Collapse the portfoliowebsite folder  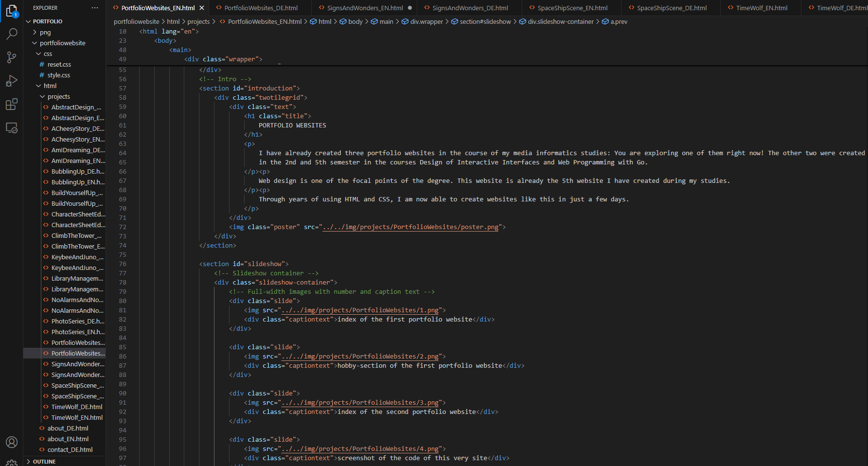[x=62, y=43]
